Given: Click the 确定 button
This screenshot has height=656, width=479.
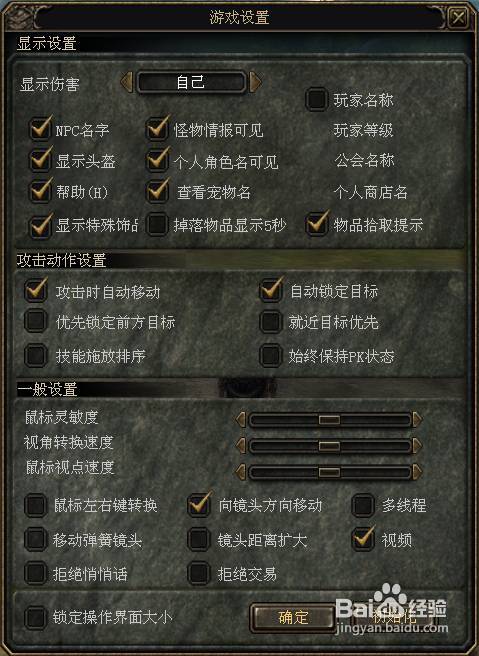Looking at the screenshot, I should pos(293,617).
